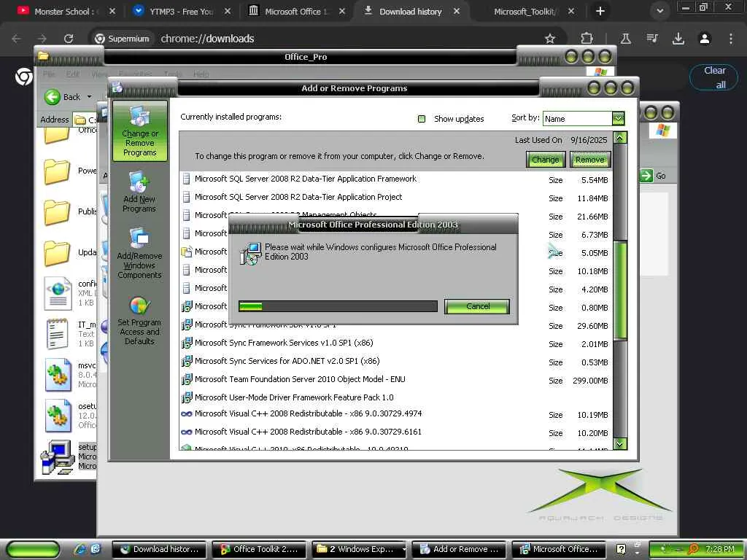
Task: Click the setup installer icon in Office_Pro
Action: click(58, 457)
